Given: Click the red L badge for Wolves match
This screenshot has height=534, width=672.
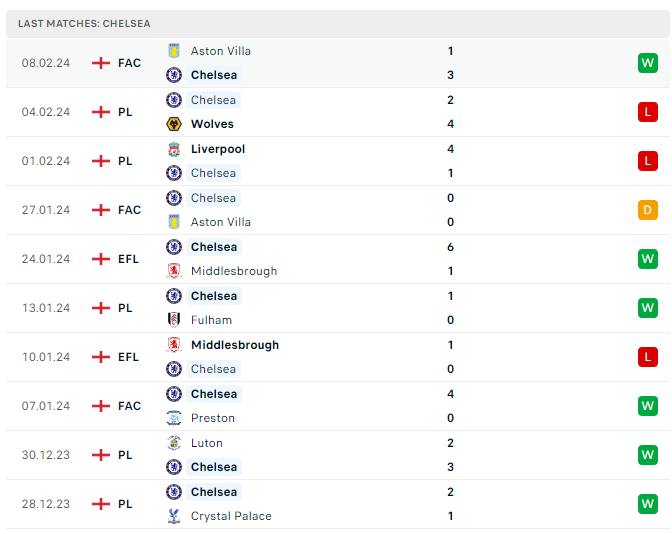Looking at the screenshot, I should 648,112.
